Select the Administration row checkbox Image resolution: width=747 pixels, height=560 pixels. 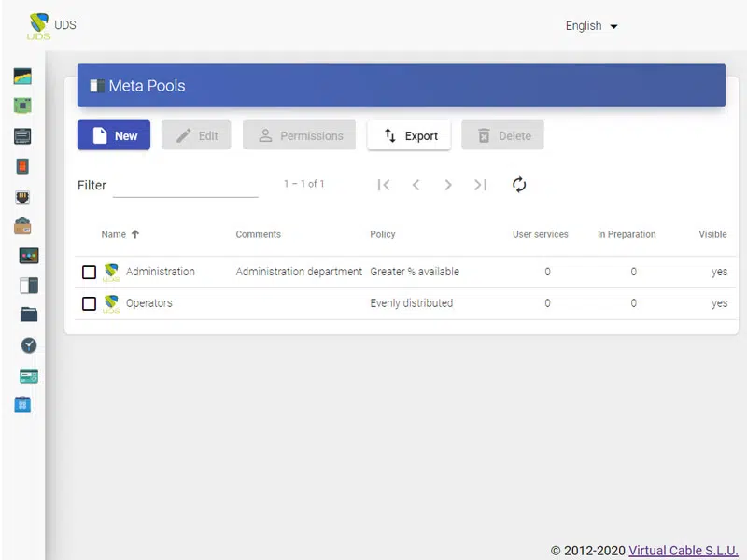pyautogui.click(x=89, y=272)
